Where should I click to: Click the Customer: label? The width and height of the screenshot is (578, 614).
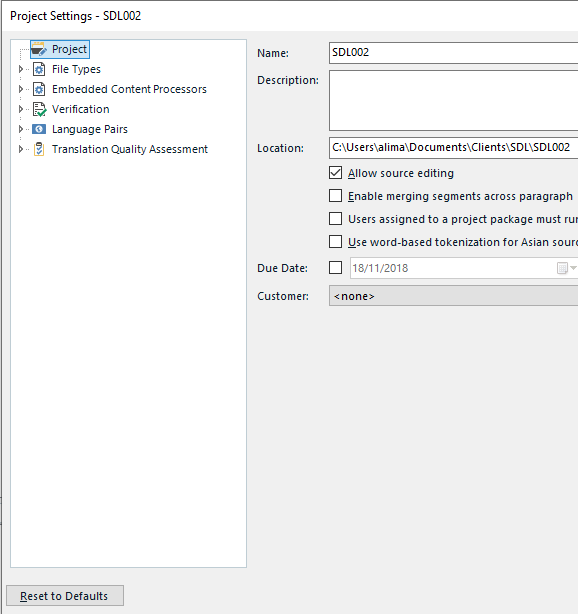pos(283,296)
